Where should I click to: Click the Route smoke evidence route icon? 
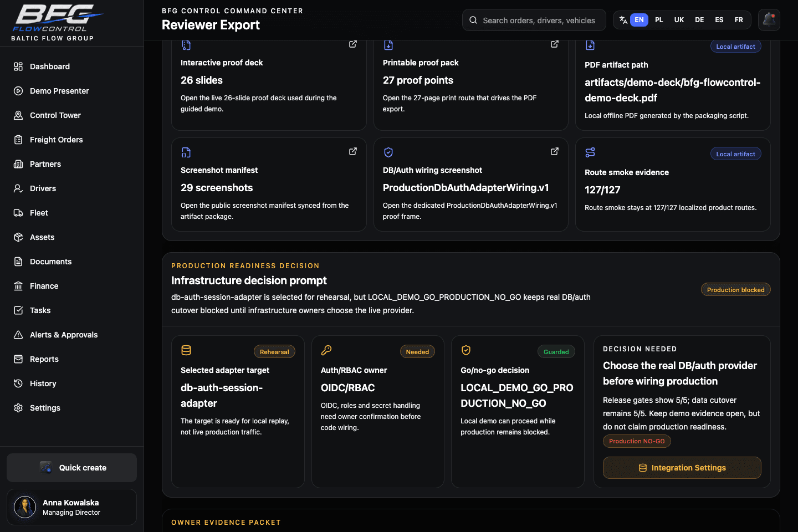[590, 152]
